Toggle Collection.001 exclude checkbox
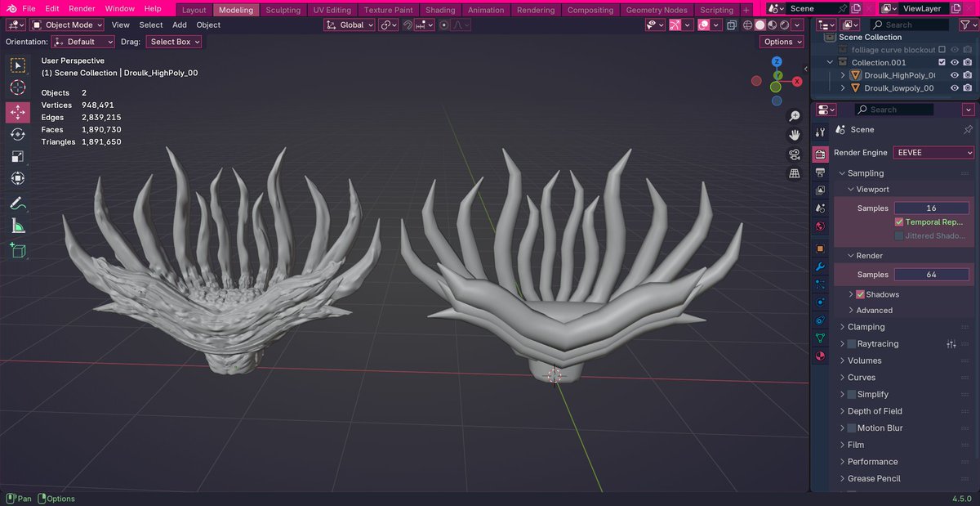This screenshot has height=506, width=980. tap(942, 62)
